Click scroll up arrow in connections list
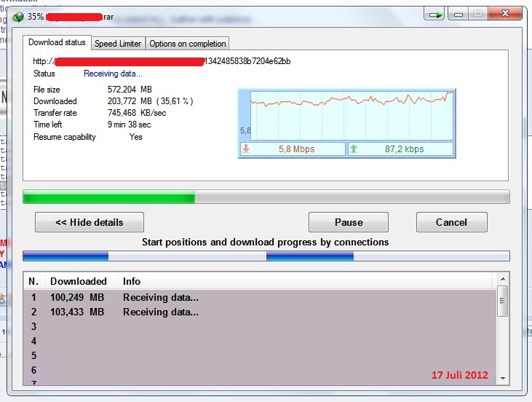Image resolution: width=532 pixels, height=402 pixels. coord(503,279)
